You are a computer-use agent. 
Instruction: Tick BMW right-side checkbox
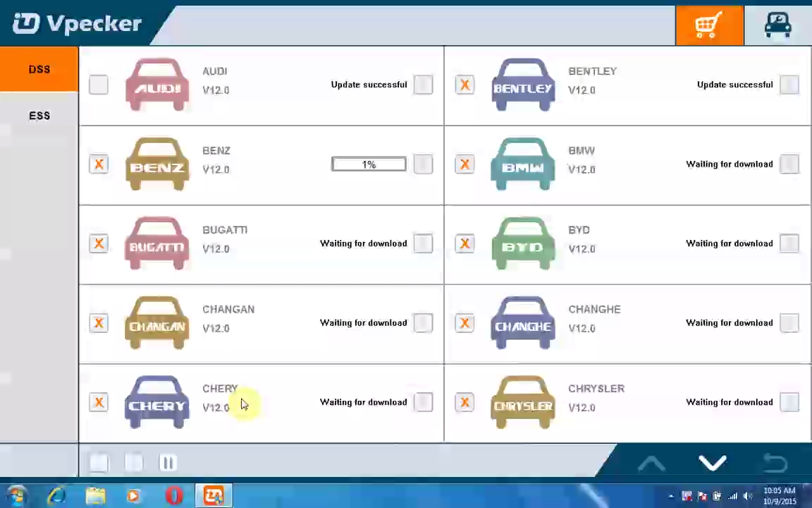pyautogui.click(x=789, y=164)
